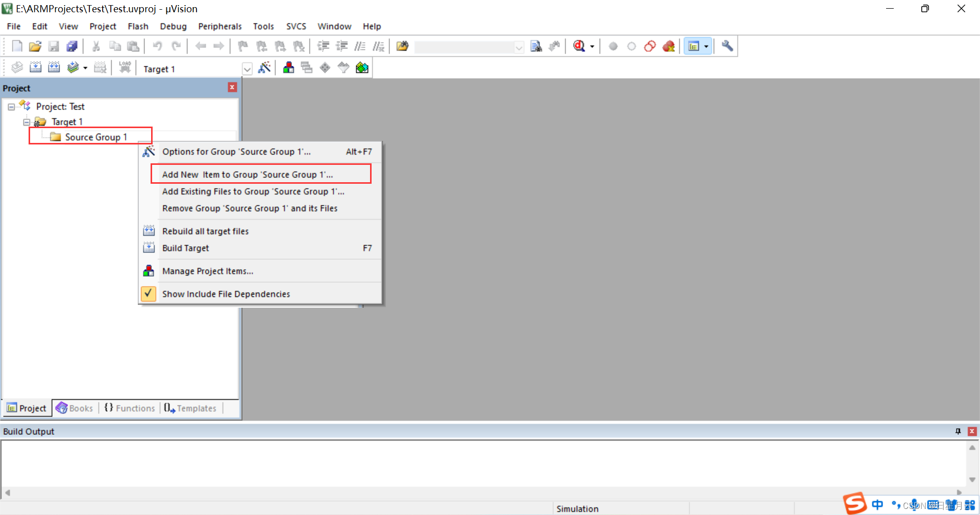Collapse the Target 1 tree node
The height and width of the screenshot is (515, 980).
(x=27, y=122)
